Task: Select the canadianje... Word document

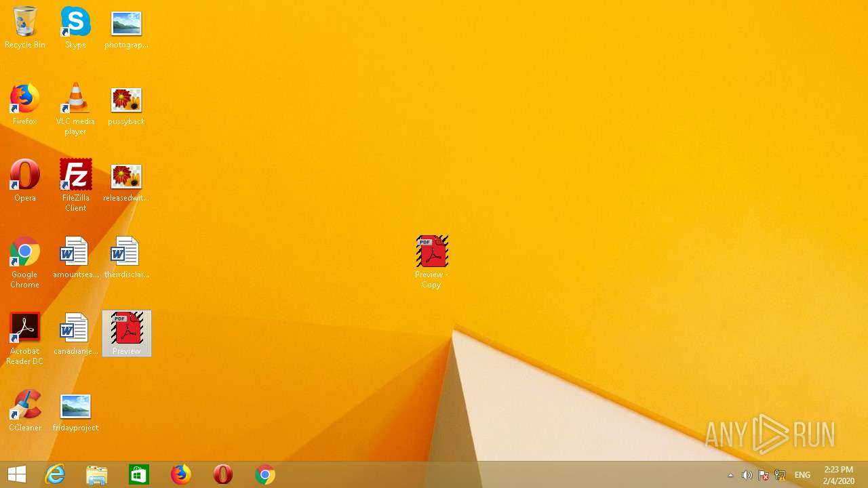Action: pos(75,333)
